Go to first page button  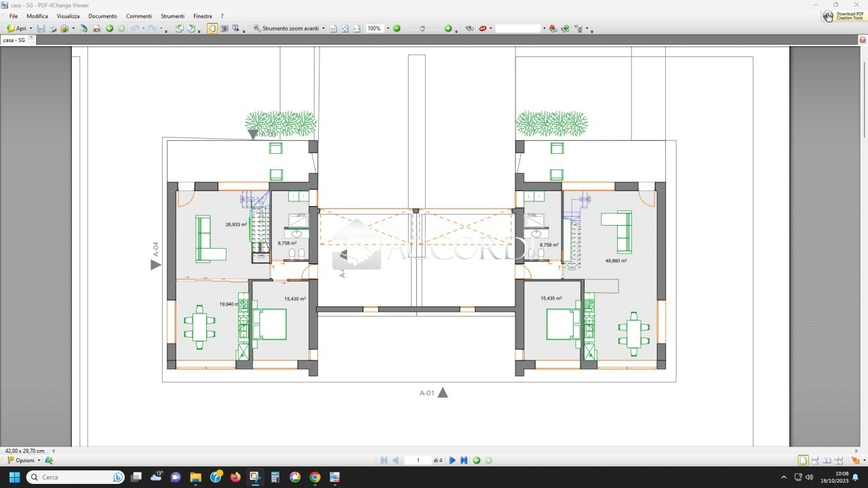click(384, 460)
